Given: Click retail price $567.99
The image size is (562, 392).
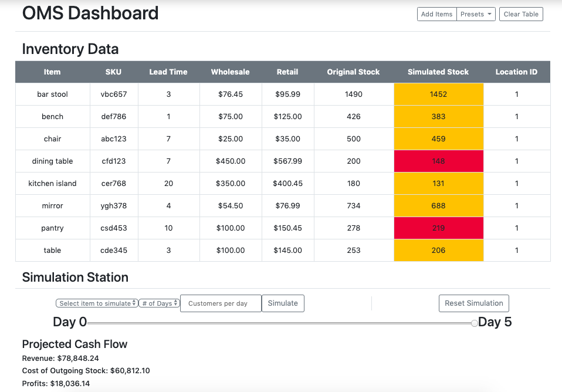Looking at the screenshot, I should 287,161.
